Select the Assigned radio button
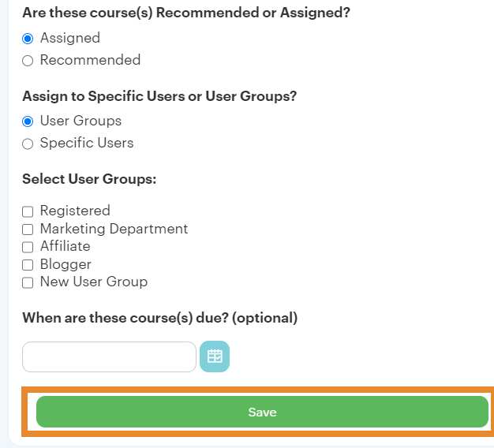Viewport: 494px width, 448px height. (x=28, y=39)
